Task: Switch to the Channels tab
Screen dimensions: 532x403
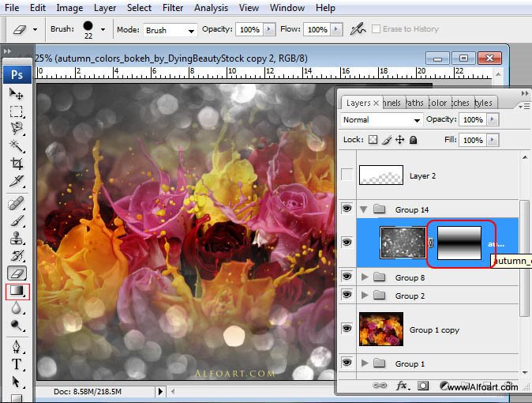Action: (x=392, y=103)
